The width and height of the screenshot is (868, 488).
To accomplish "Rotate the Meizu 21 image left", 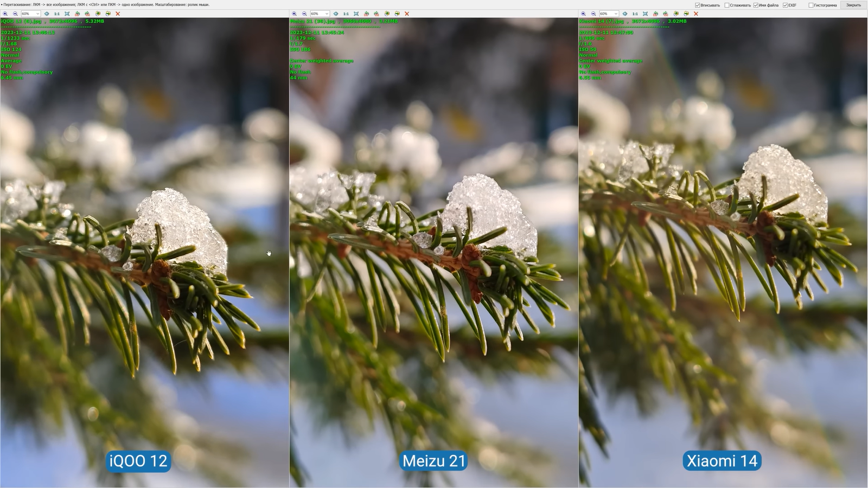I will [367, 14].
